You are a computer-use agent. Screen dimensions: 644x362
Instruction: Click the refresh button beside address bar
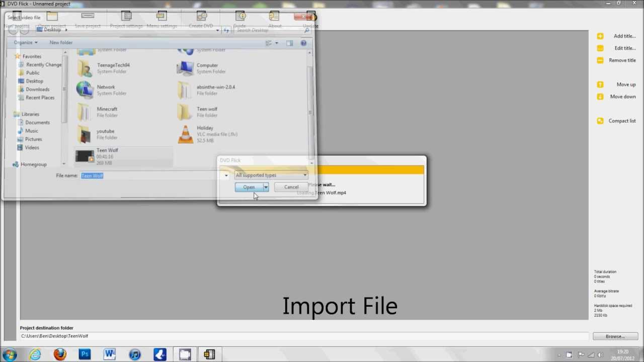pos(226,30)
